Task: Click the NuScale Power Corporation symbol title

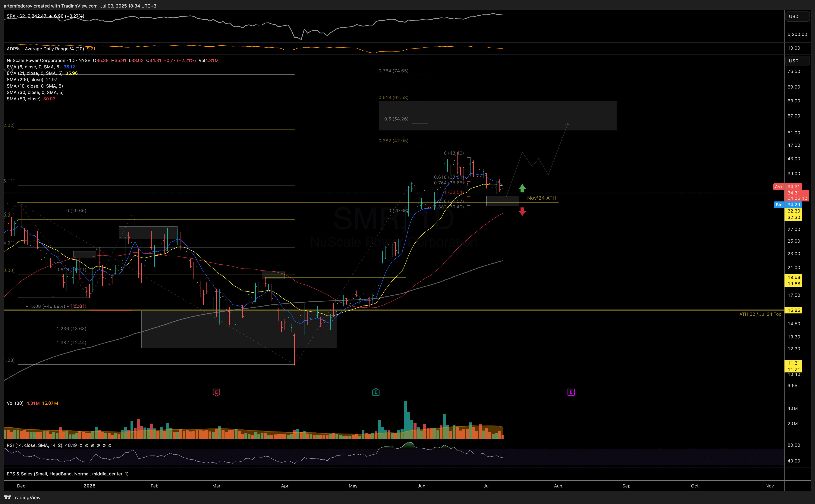Action: (36, 60)
